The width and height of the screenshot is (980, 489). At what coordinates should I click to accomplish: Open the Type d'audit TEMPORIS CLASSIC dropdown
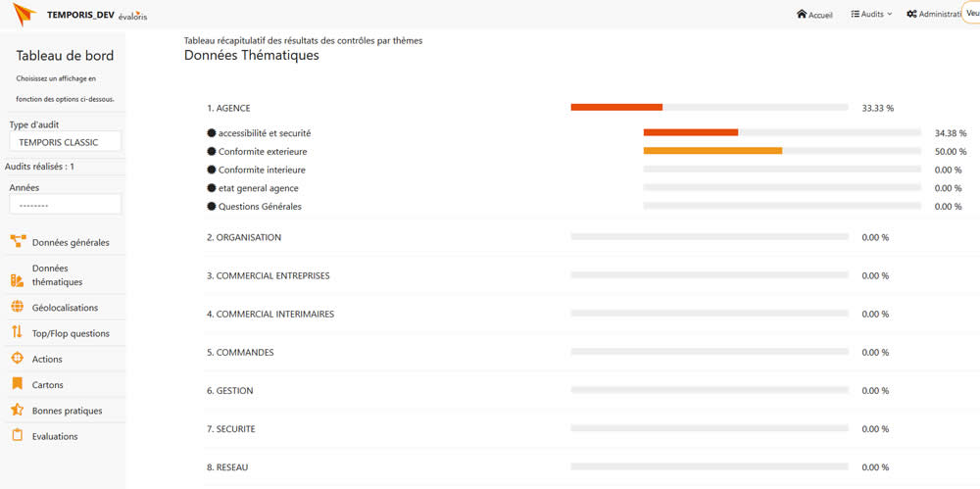[x=65, y=142]
